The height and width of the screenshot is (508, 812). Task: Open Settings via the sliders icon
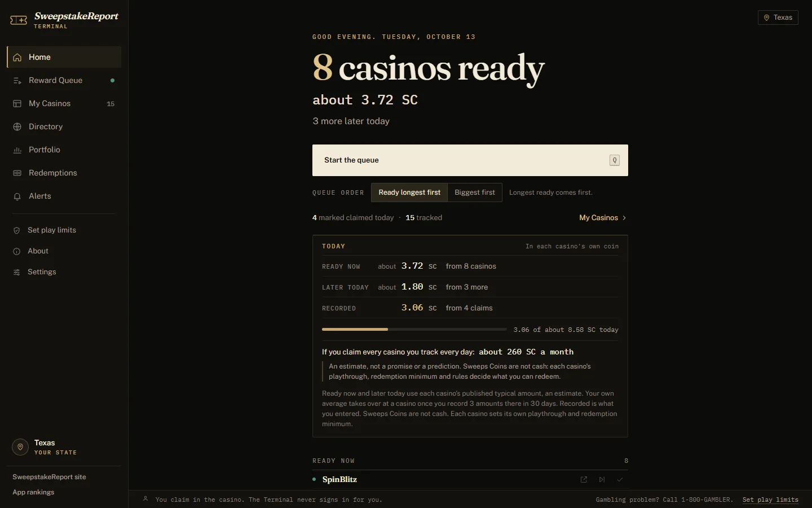click(x=17, y=272)
